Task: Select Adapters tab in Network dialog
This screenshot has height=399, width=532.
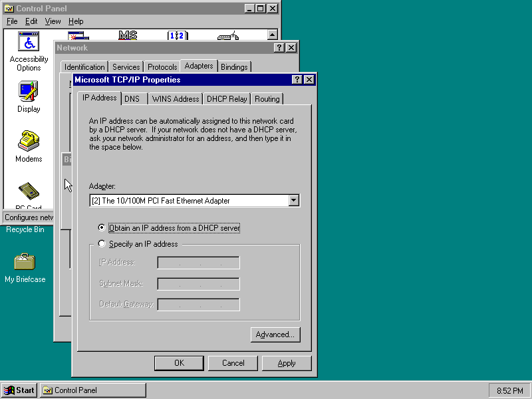Action: (199, 66)
